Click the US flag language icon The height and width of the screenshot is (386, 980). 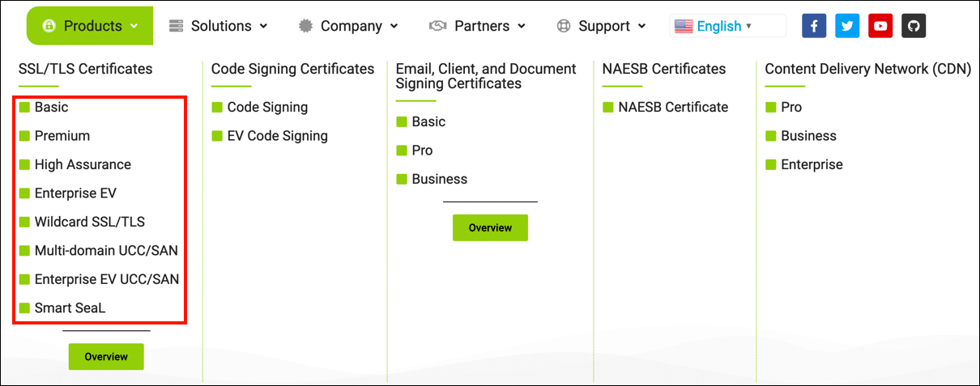point(684,26)
